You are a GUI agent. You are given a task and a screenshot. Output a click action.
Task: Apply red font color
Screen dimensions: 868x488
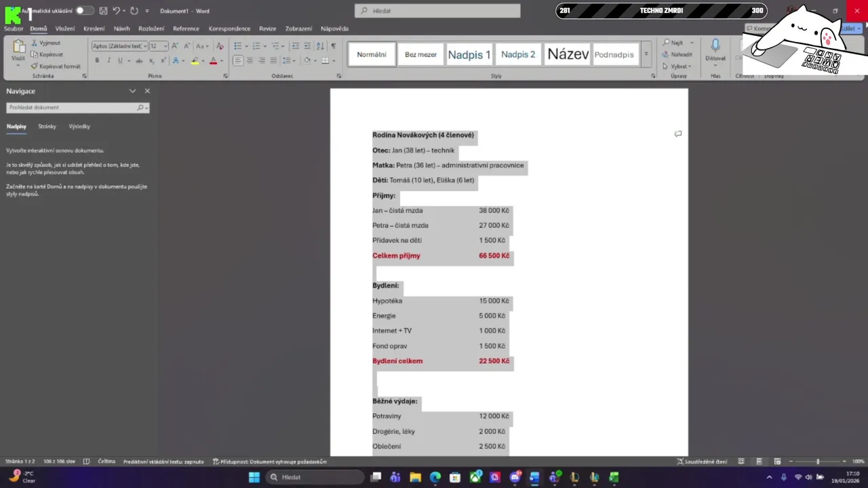click(x=213, y=60)
